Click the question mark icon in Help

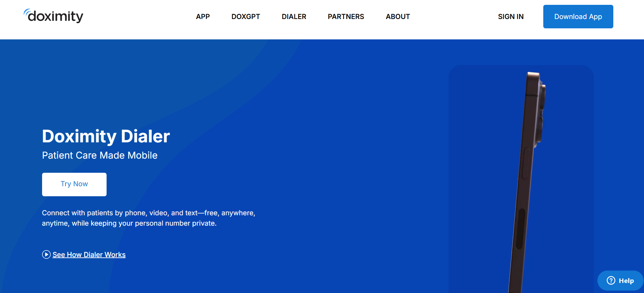[611, 281]
